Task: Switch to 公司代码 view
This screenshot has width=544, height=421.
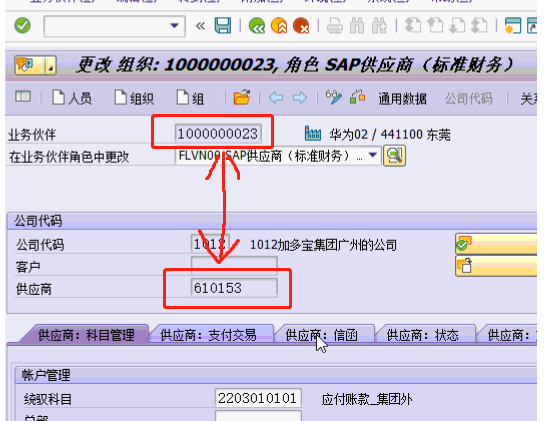Action: [x=468, y=99]
